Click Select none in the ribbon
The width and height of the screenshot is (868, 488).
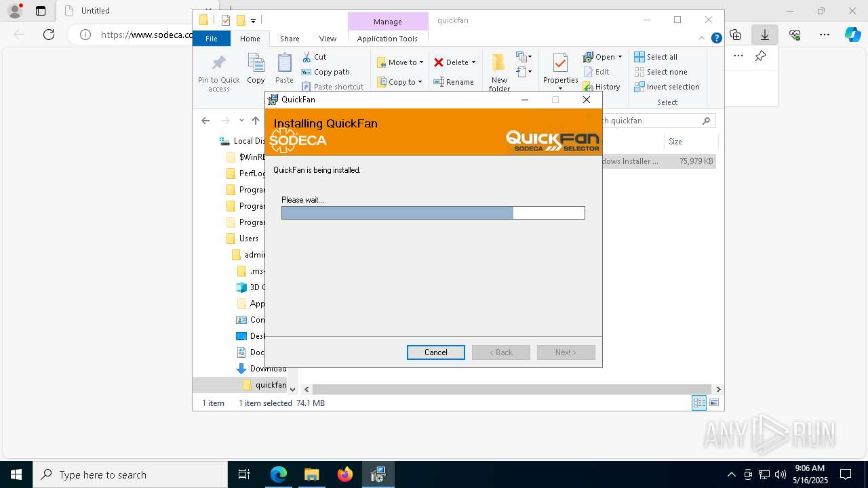660,72
